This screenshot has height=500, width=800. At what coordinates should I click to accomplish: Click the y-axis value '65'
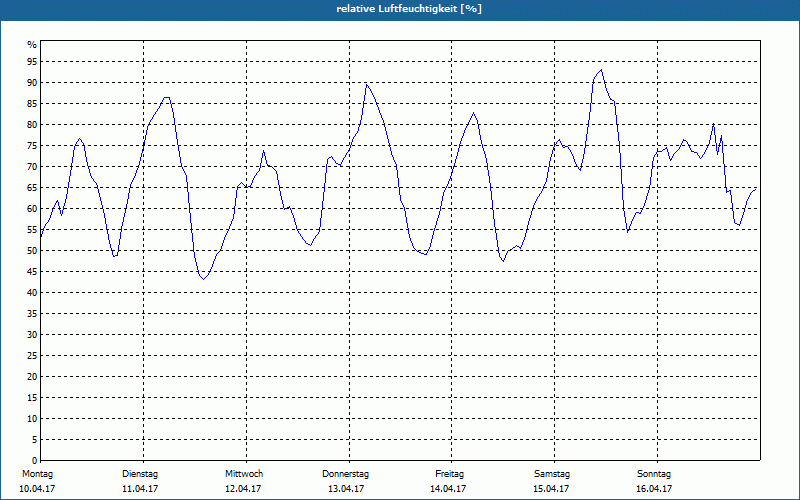pos(32,188)
